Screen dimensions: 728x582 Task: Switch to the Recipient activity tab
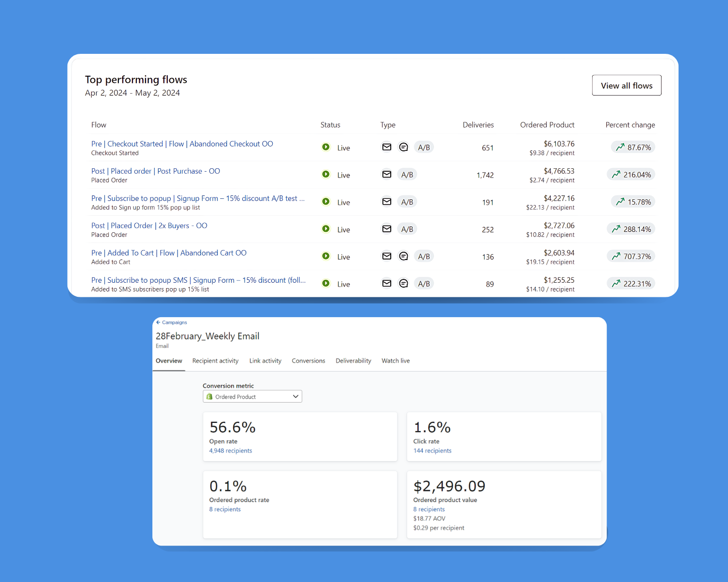pyautogui.click(x=215, y=361)
